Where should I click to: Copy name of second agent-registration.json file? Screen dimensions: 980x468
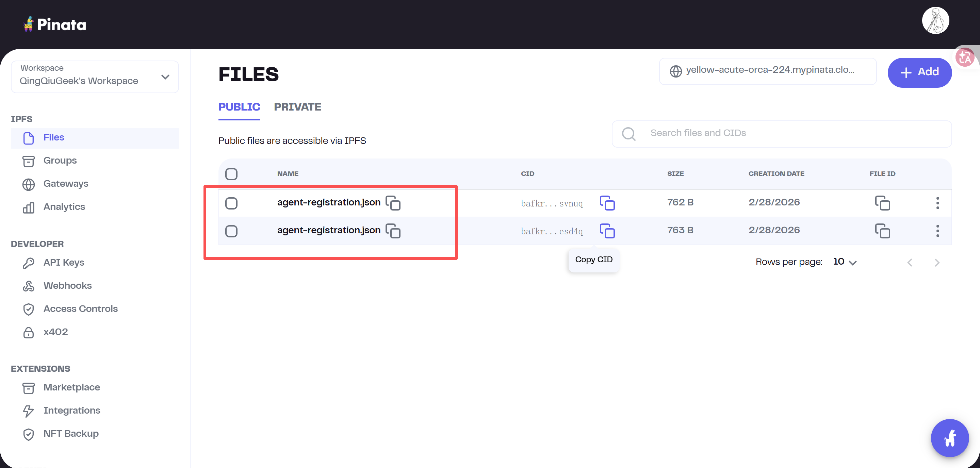click(x=393, y=231)
